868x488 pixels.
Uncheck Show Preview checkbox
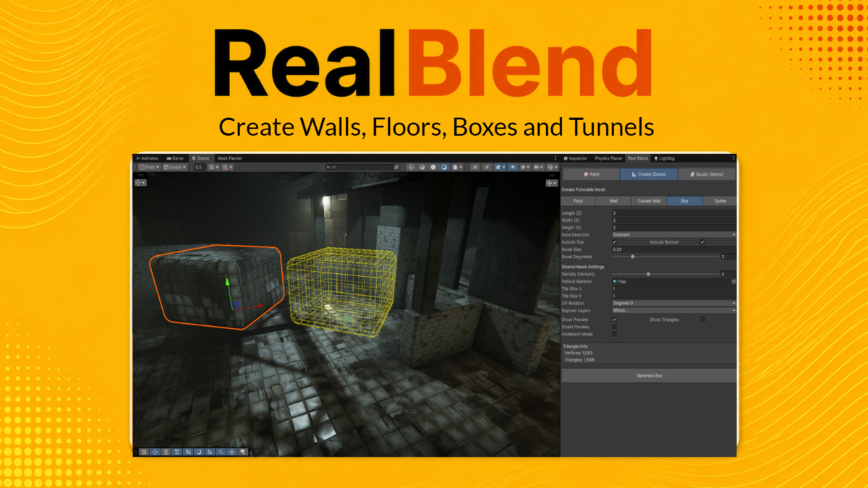coord(614,320)
